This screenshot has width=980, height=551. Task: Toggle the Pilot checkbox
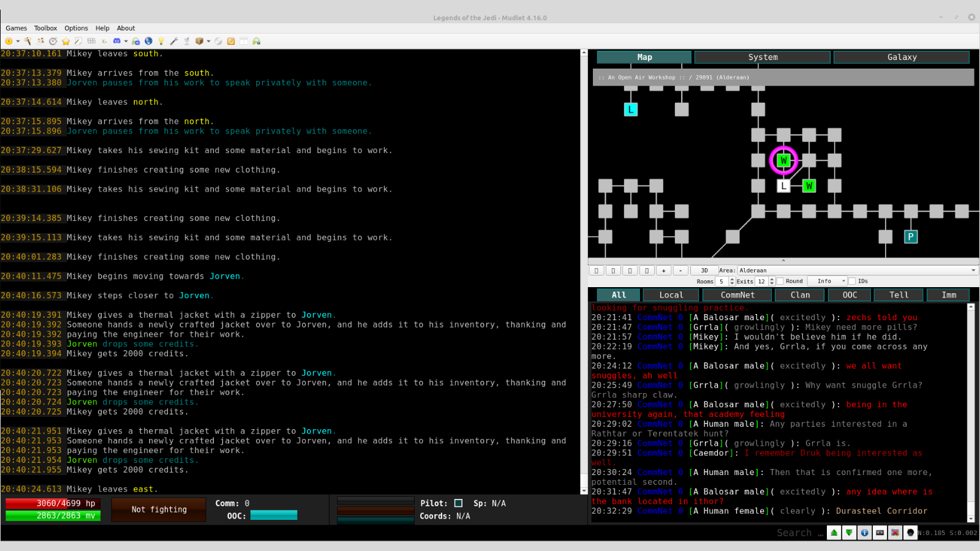click(458, 503)
